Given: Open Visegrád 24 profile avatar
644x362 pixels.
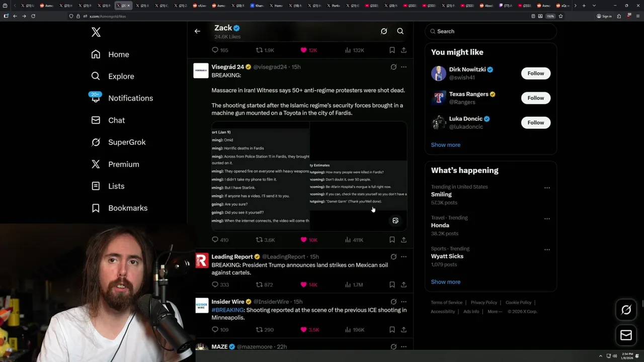Looking at the screenshot, I should (201, 70).
